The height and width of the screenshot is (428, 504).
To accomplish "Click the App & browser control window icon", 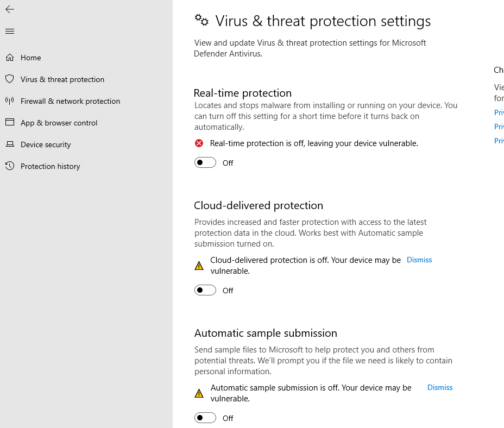I will point(10,123).
